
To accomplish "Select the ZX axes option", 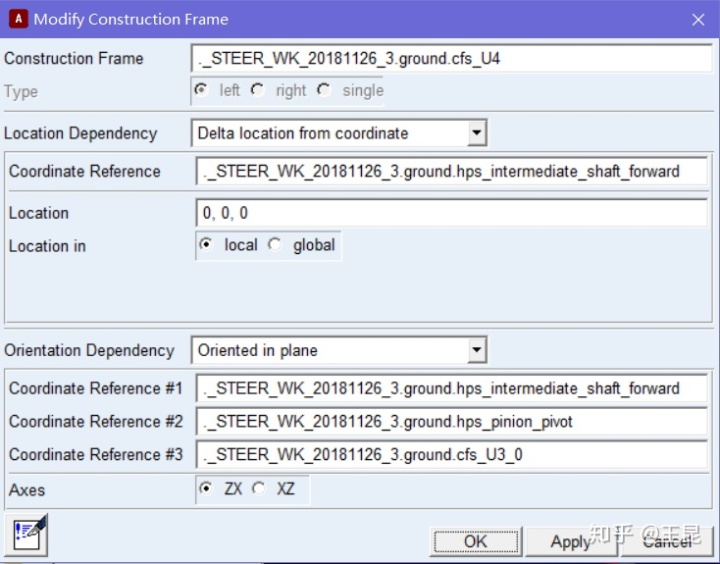I will point(206,489).
